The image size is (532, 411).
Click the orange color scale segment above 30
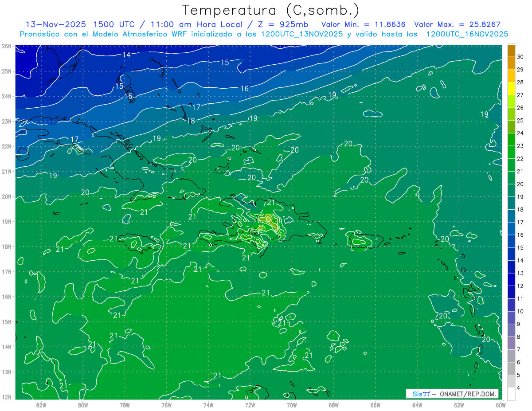click(511, 50)
